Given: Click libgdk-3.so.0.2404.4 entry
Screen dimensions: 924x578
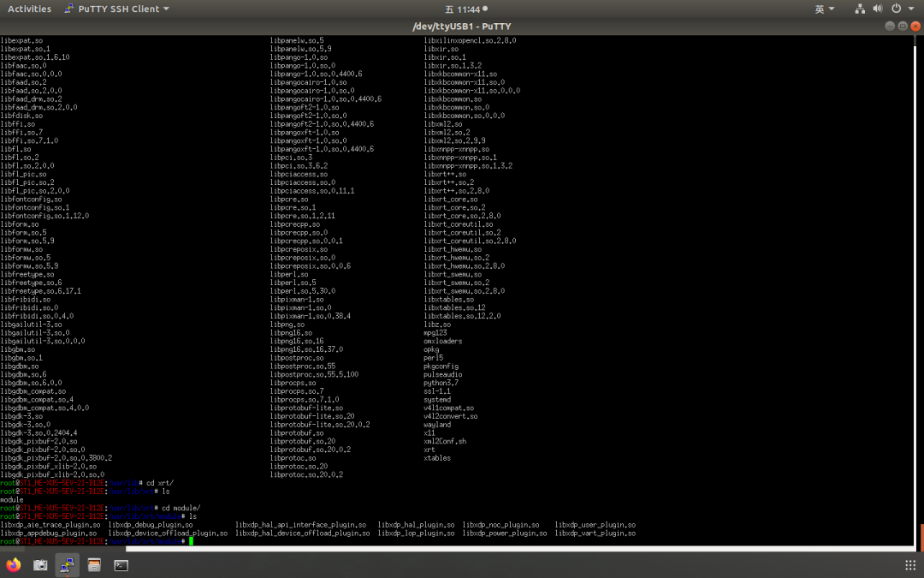Looking at the screenshot, I should [38, 433].
